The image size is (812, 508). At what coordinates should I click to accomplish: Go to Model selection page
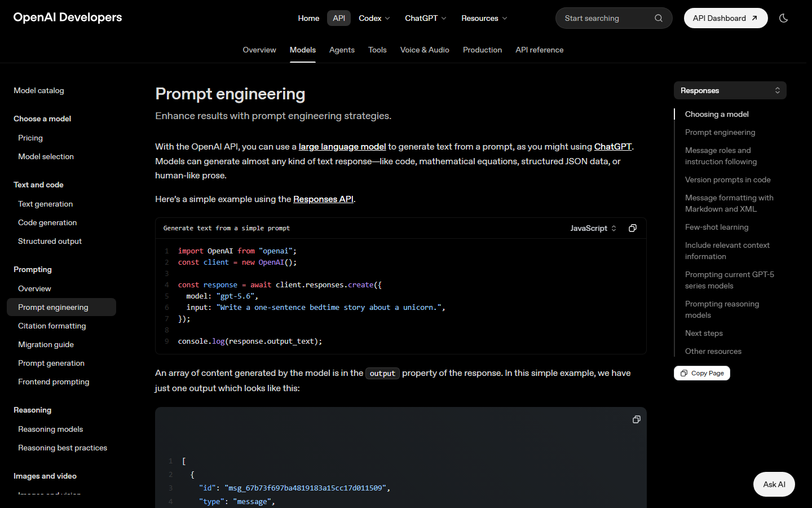click(46, 156)
